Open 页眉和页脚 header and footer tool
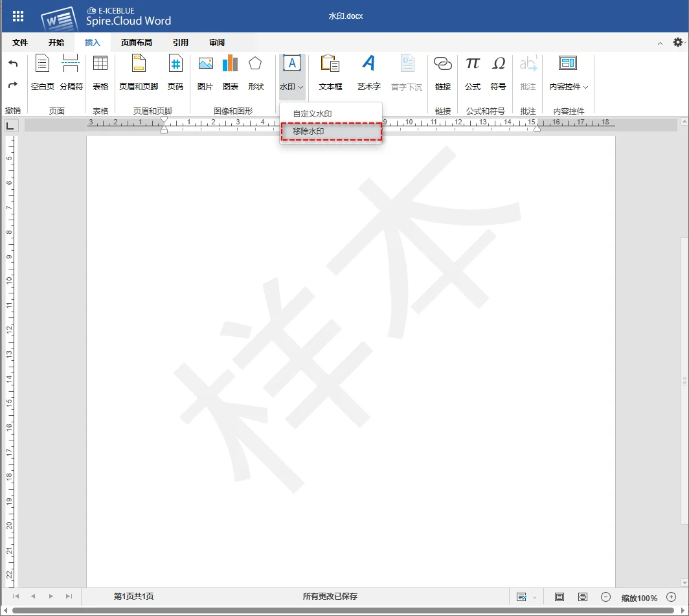 tap(139, 72)
